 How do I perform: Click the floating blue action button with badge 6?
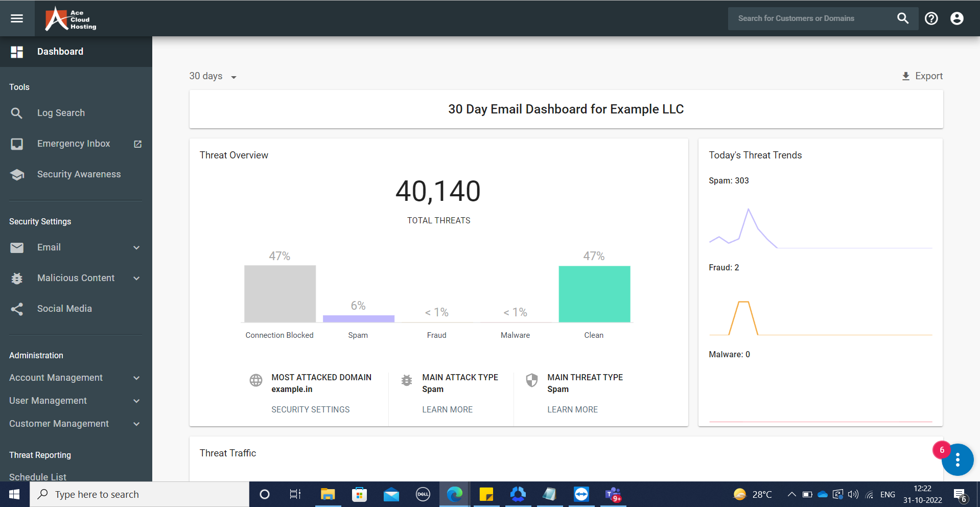pos(957,459)
